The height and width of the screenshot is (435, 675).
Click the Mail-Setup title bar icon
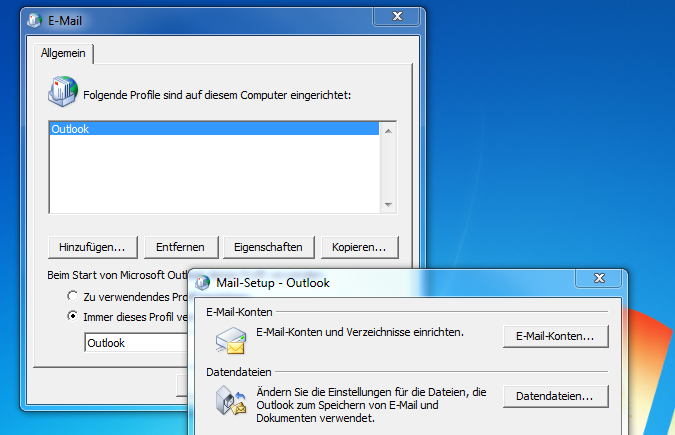(x=202, y=283)
